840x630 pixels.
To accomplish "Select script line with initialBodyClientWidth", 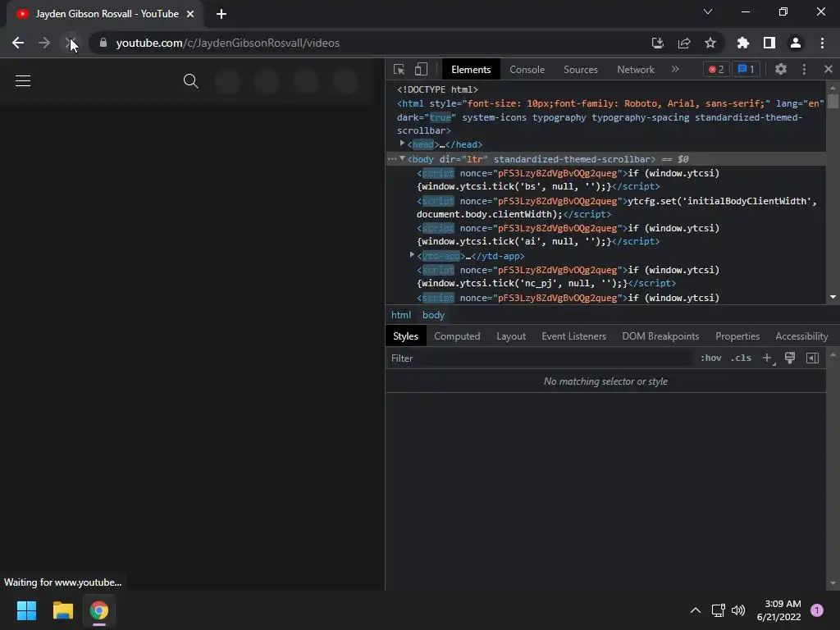I will click(x=617, y=208).
